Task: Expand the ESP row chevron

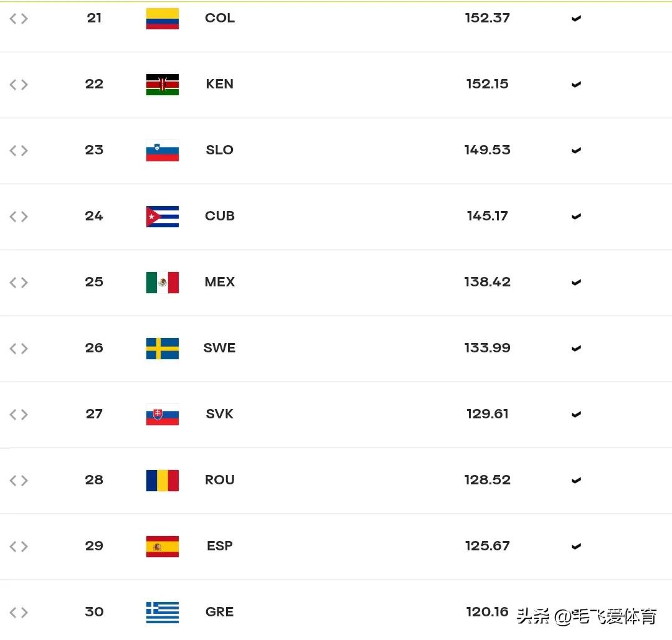Action: point(576,546)
